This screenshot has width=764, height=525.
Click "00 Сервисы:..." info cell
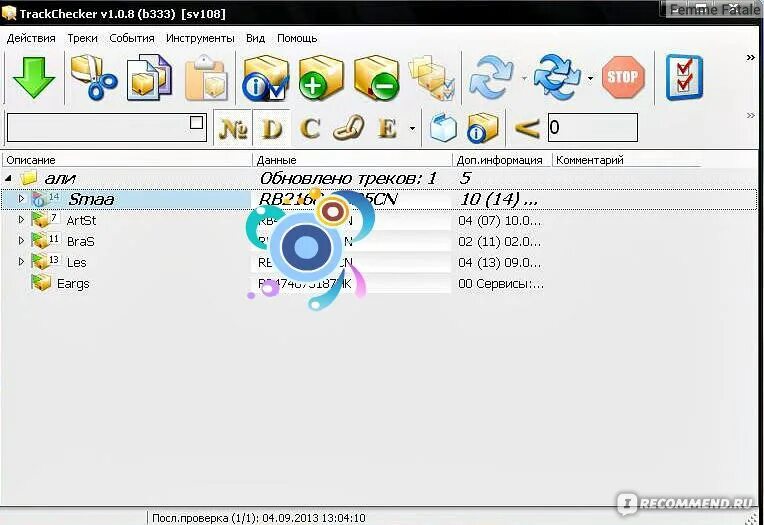click(501, 283)
